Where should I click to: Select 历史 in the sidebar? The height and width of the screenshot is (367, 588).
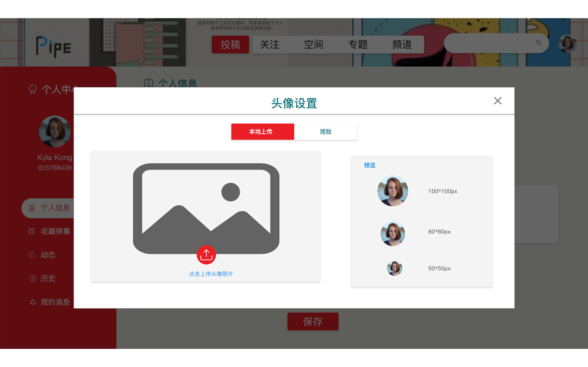coord(48,278)
